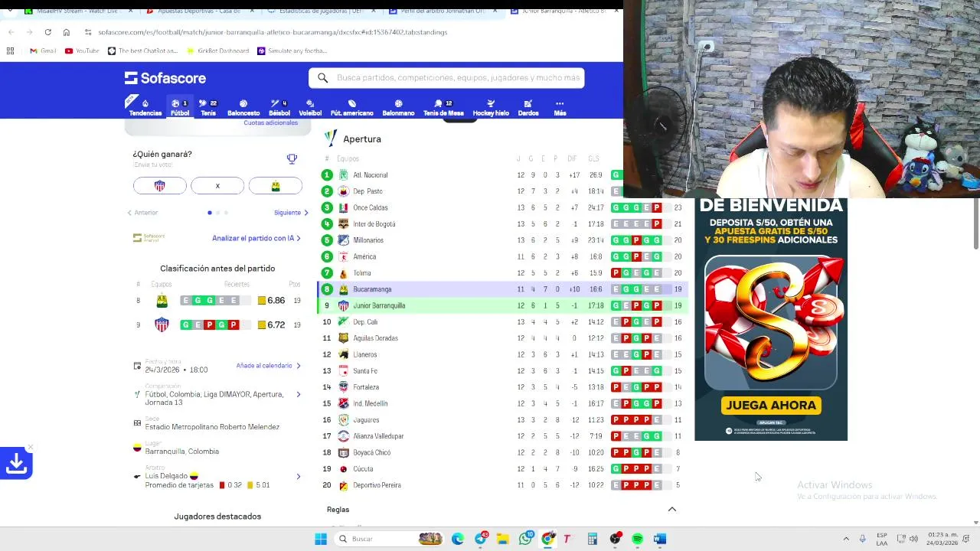This screenshot has height=551, width=980.
Task: Click the Windows taskbar search box
Action: 389,539
